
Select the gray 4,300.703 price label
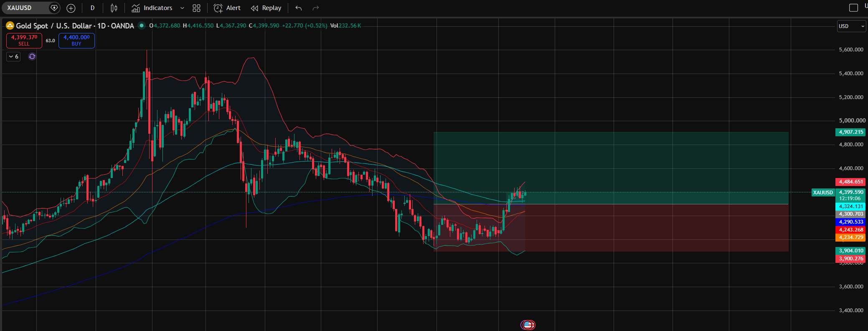pos(851,214)
